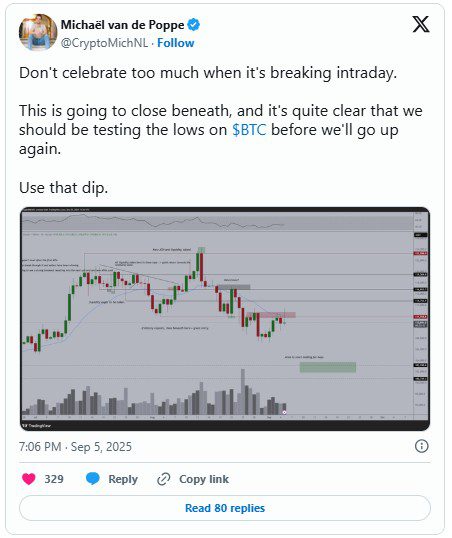Click the pink heart like icon

click(29, 479)
